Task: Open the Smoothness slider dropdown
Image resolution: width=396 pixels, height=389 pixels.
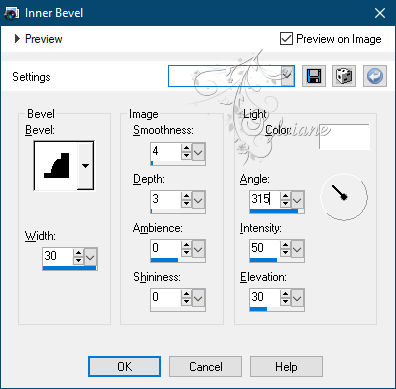Action: [198, 152]
